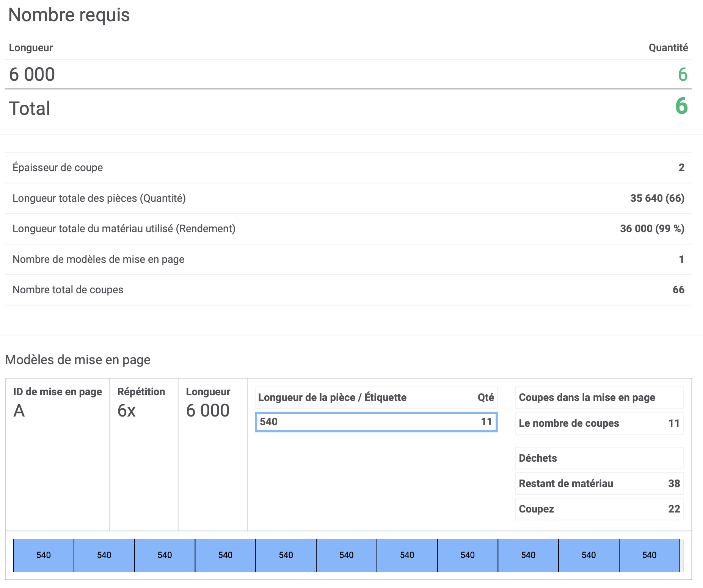Select the layout length 6 000 below Répétition column
The image size is (703, 588).
[x=208, y=411]
